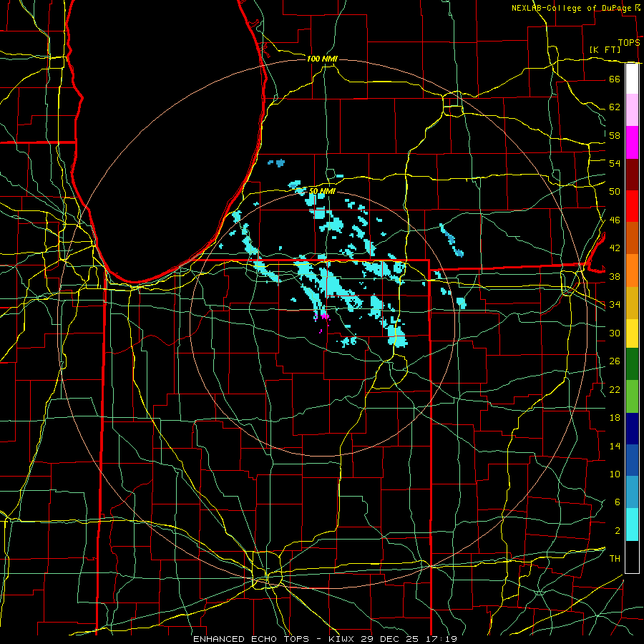Screen dimensions: 644x644
Task: Select the magenta legend color swatch
Action: coord(632,142)
